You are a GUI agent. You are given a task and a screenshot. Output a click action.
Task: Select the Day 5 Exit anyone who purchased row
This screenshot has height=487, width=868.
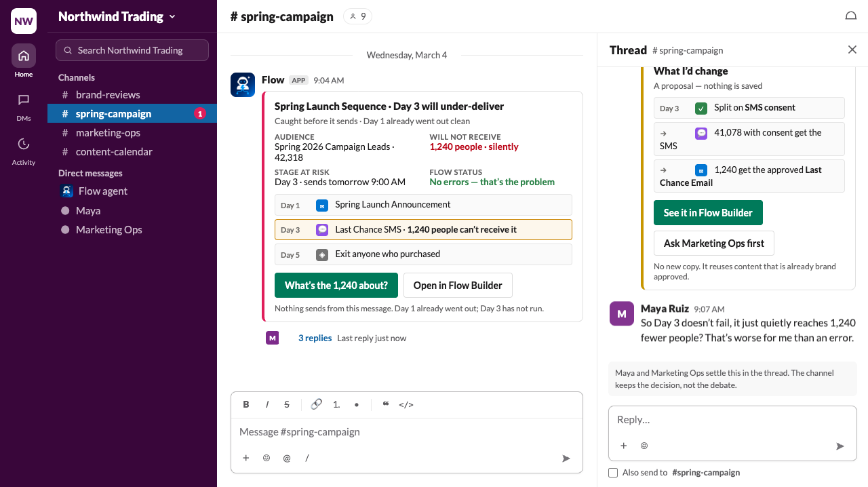click(423, 254)
